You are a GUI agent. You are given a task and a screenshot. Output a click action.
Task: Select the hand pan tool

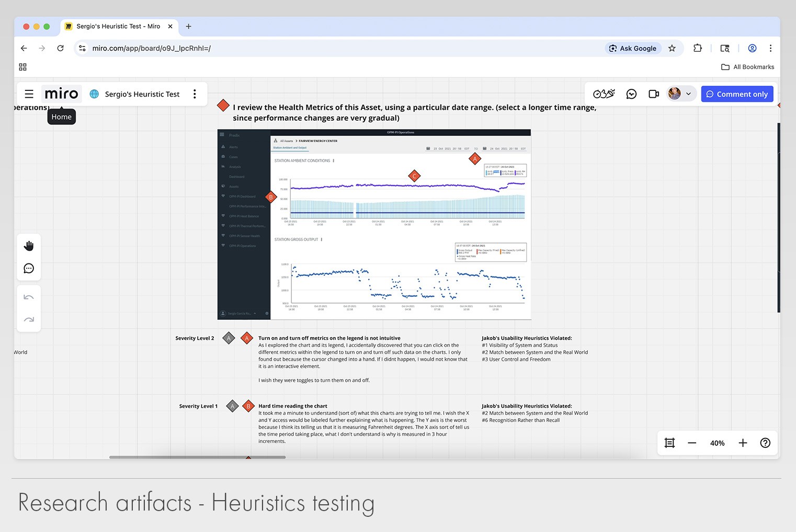click(x=29, y=246)
